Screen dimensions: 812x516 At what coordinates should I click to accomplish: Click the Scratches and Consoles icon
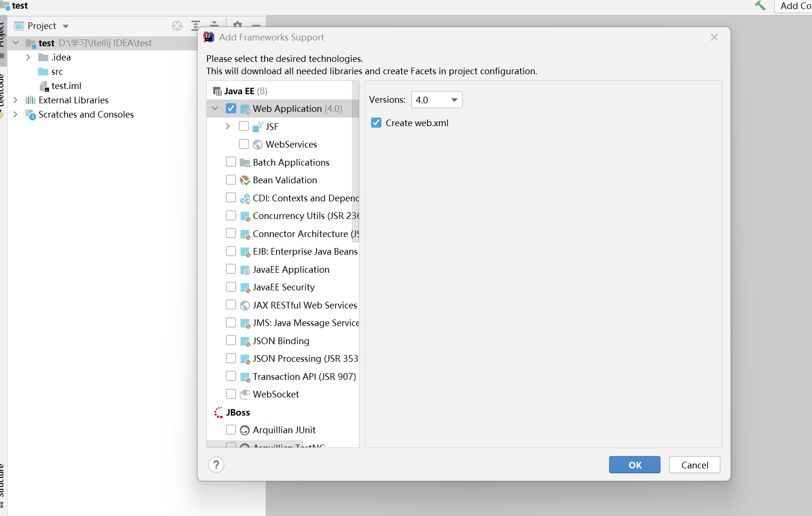[30, 115]
